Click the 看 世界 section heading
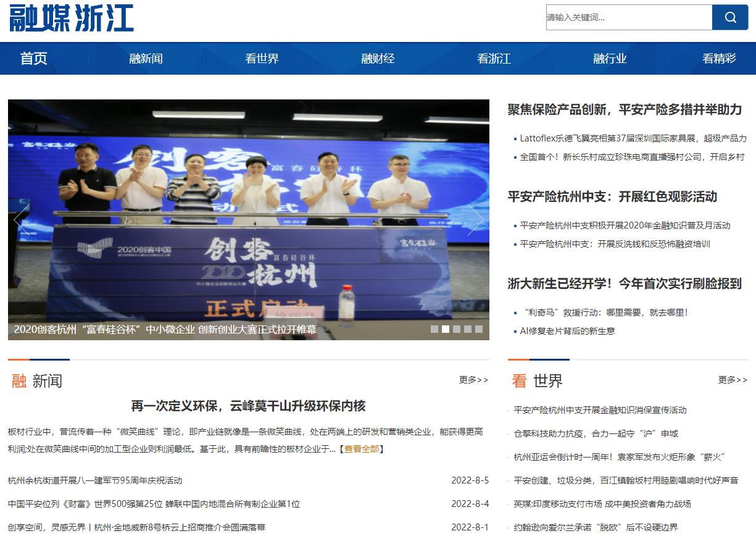Viewport: 756px width, 544px height. [538, 381]
